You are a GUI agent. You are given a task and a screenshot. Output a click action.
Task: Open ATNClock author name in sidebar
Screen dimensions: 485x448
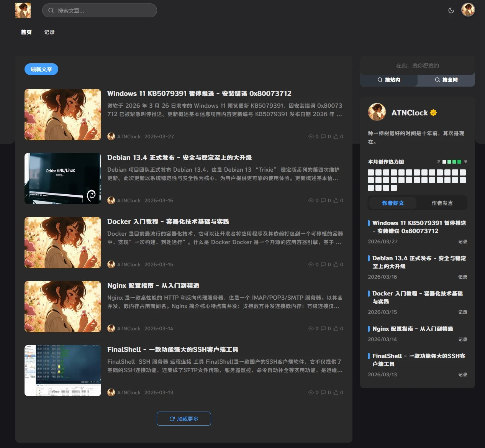[410, 113]
